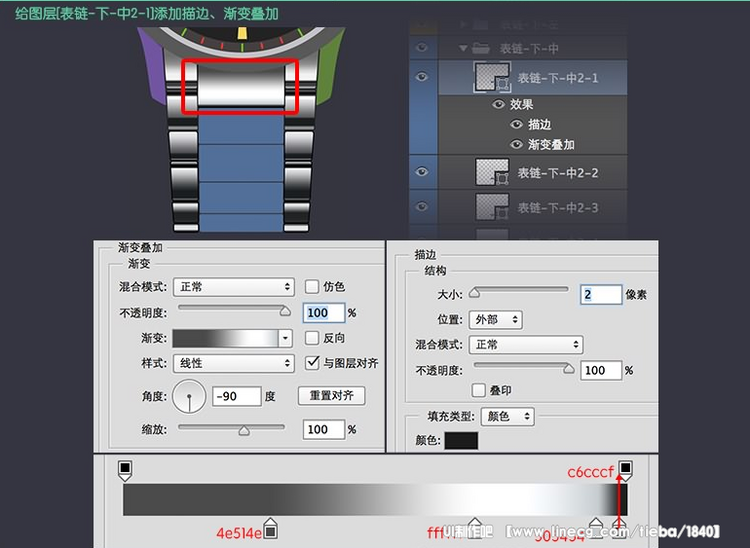Viewport: 750px width, 548px height.
Task: Click the 表链-下-中 group name
Action: click(529, 48)
